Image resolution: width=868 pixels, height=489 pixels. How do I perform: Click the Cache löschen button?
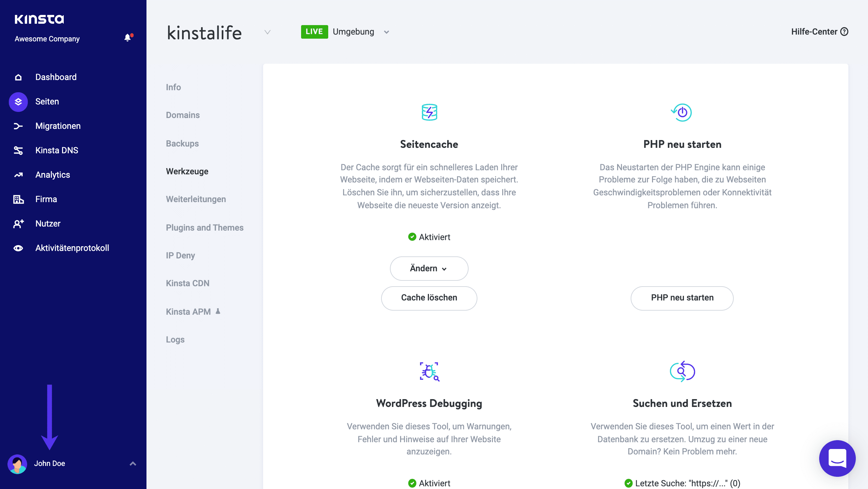point(429,298)
